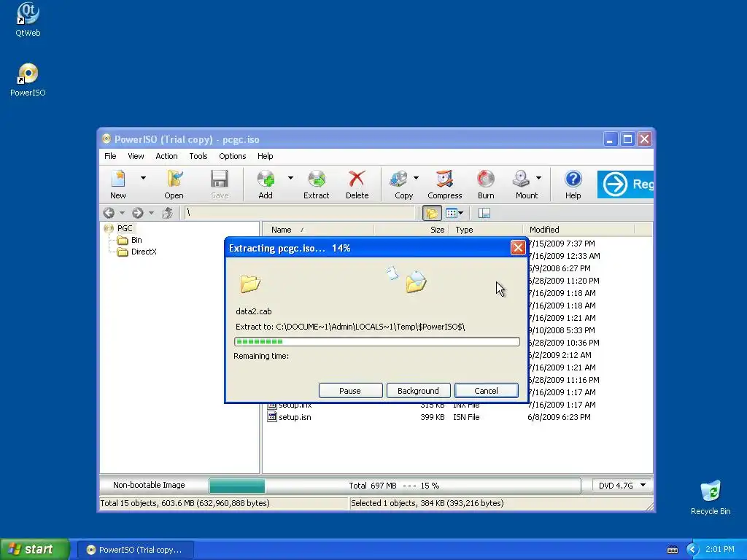Open the Action menu

click(166, 156)
